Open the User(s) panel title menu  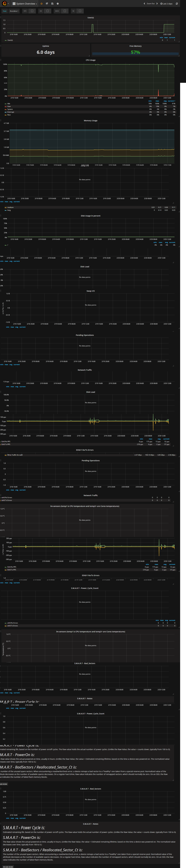[91, 17]
